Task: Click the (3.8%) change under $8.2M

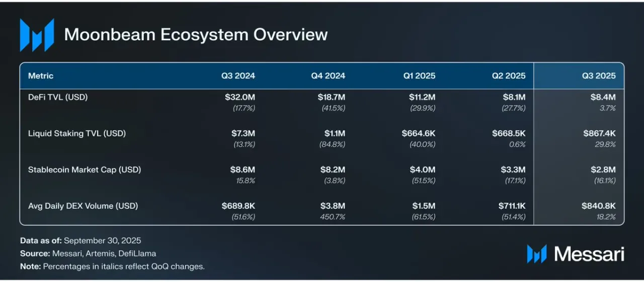Action: click(336, 181)
